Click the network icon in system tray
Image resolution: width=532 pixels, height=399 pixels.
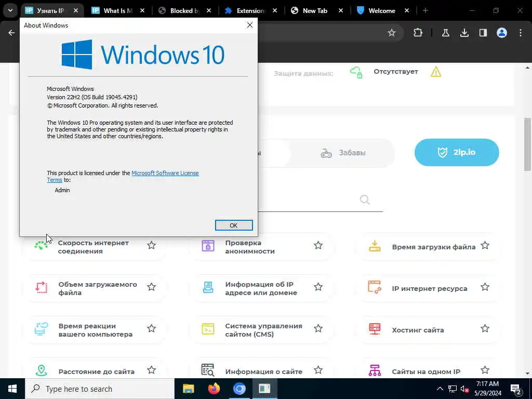point(453,389)
